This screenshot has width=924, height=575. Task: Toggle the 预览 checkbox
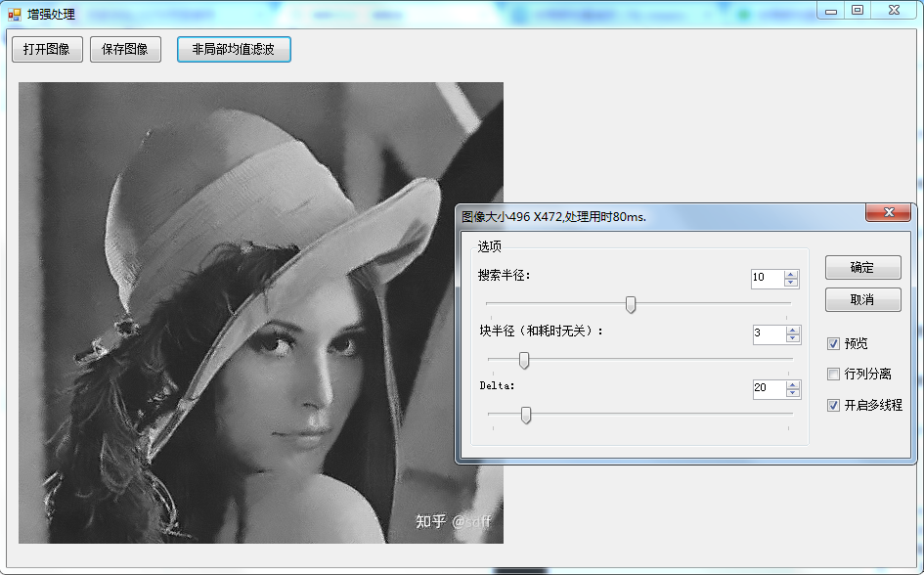833,344
